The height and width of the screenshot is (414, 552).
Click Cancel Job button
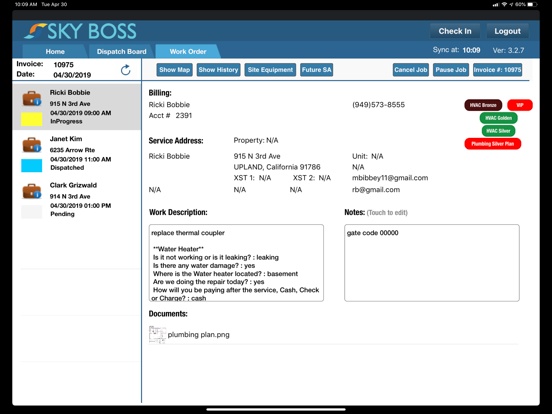(x=411, y=70)
